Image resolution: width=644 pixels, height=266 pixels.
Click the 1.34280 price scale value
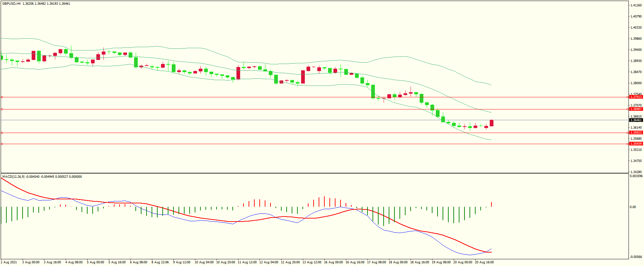click(636, 172)
